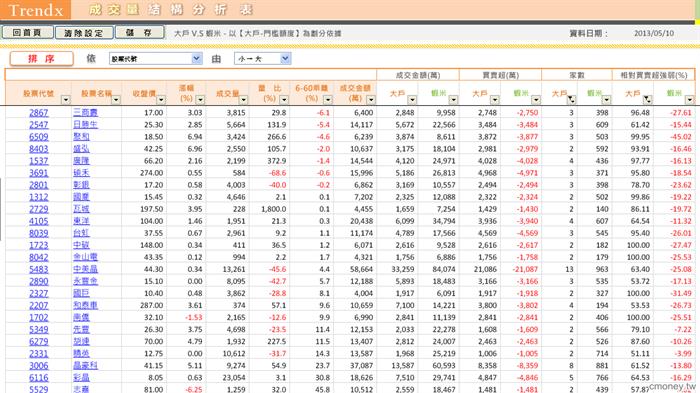700x393 pixels.
Task: Open 大戶 filter under 成交金額(萬) group
Action: [412, 100]
